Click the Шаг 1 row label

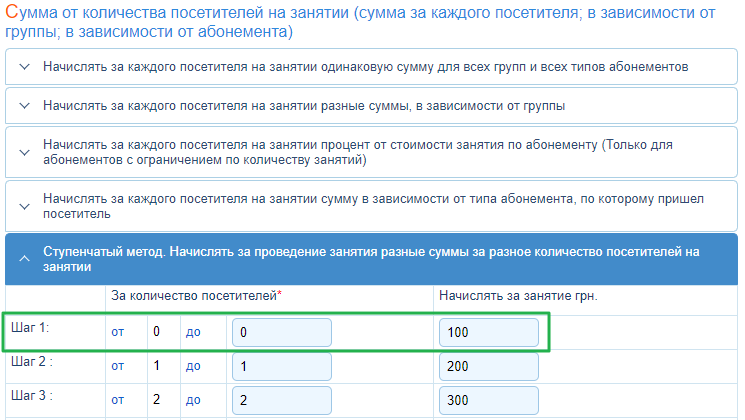(30, 326)
